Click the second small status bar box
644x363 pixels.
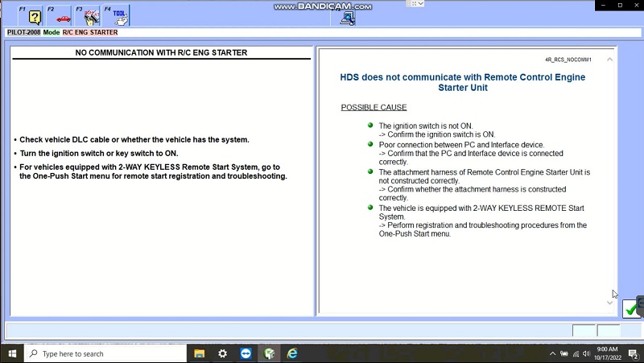coord(609,330)
